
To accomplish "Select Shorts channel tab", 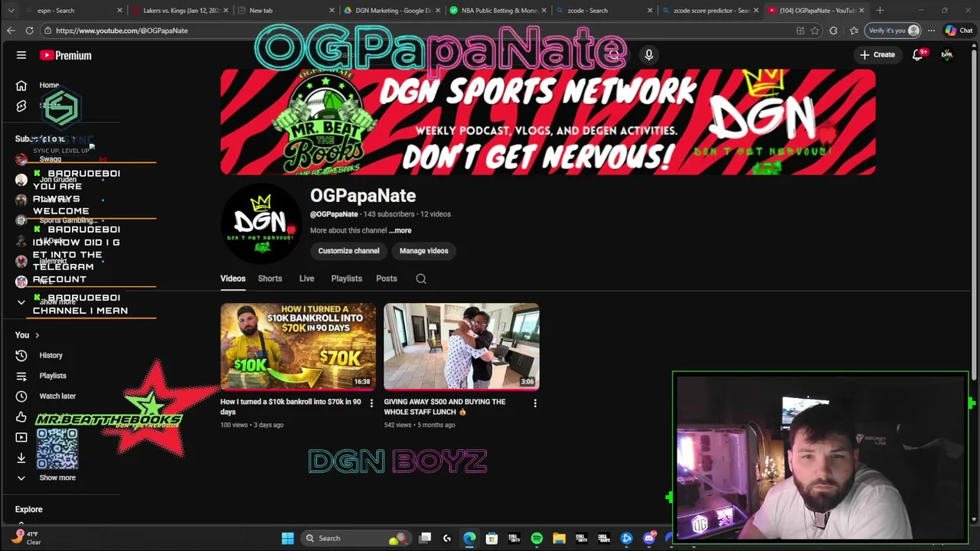I will click(269, 279).
